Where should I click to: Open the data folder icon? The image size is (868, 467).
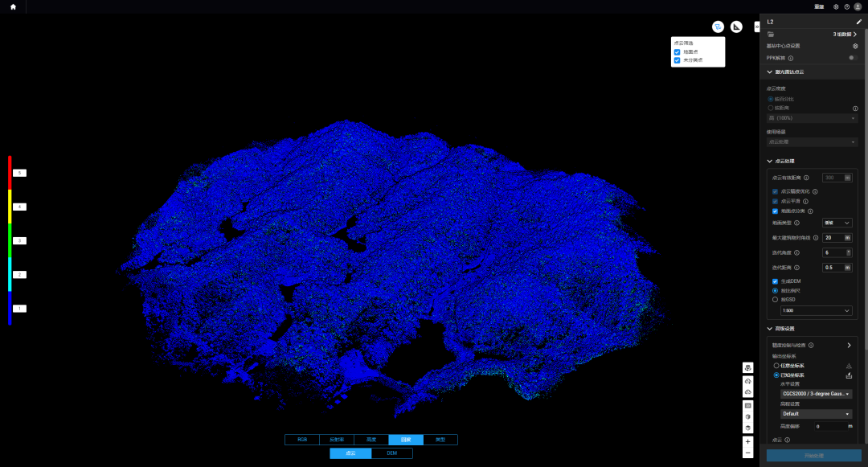pyautogui.click(x=771, y=35)
